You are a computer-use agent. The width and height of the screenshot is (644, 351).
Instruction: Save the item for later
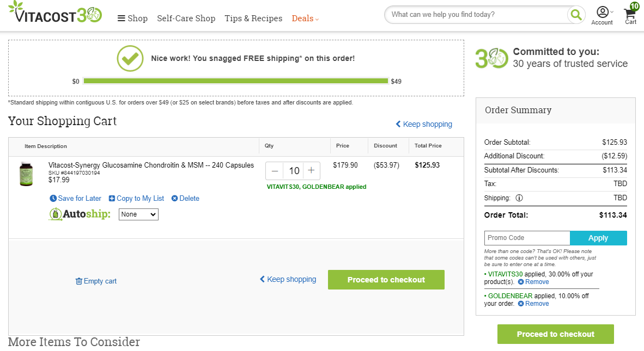(x=76, y=199)
